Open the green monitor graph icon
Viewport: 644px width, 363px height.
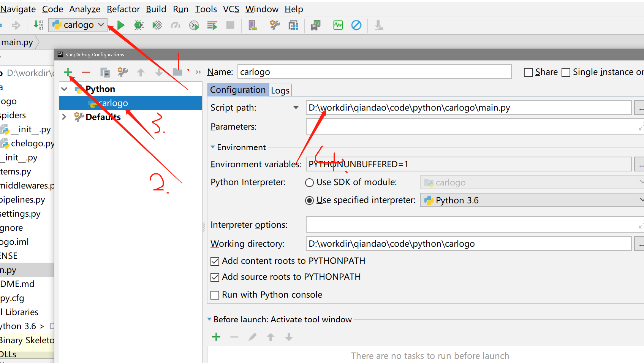click(338, 25)
